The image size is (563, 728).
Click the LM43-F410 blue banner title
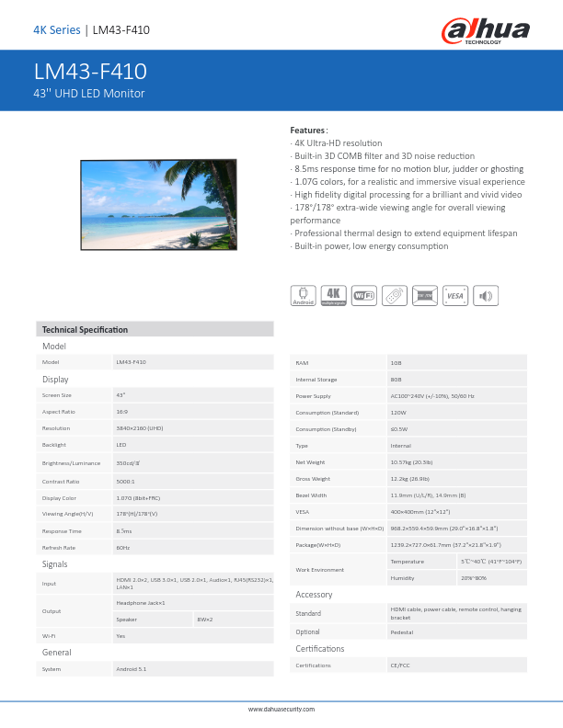coord(90,72)
